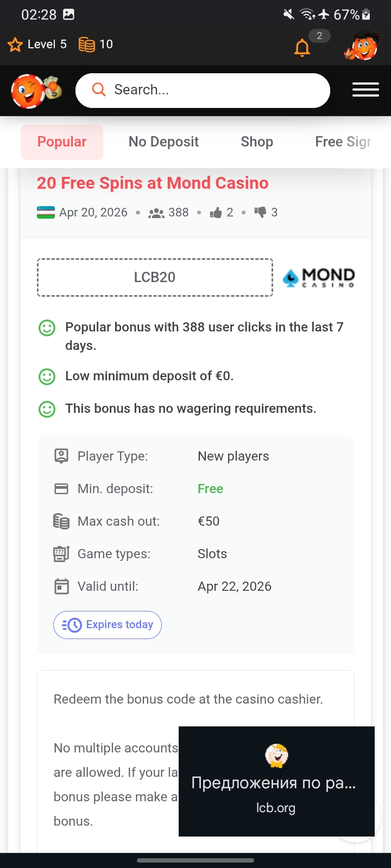
Task: Open the Mond Casino logo
Action: coord(319,277)
